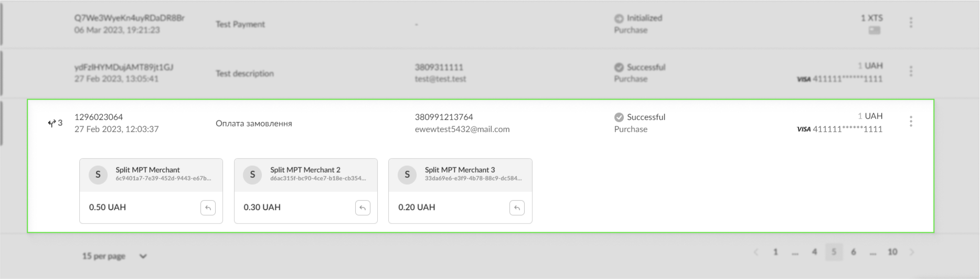This screenshot has width=980, height=279.
Task: Jump to page 10
Action: 892,252
